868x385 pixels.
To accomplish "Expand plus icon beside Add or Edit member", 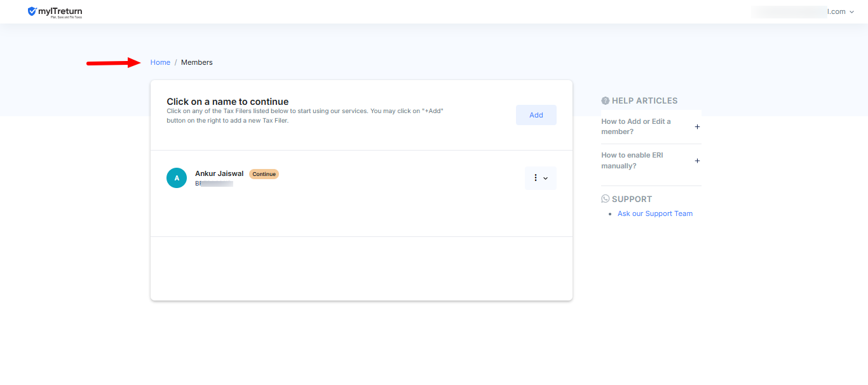I will [697, 126].
